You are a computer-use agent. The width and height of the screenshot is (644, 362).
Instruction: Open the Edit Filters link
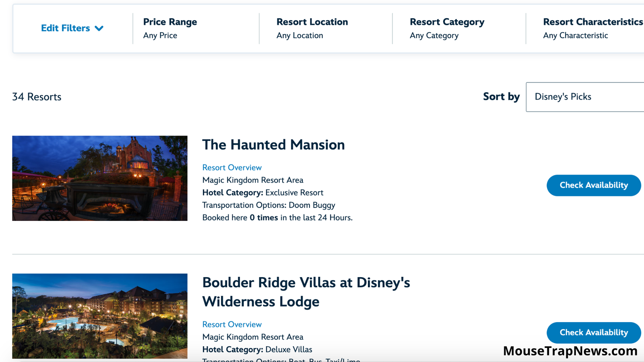click(x=66, y=28)
